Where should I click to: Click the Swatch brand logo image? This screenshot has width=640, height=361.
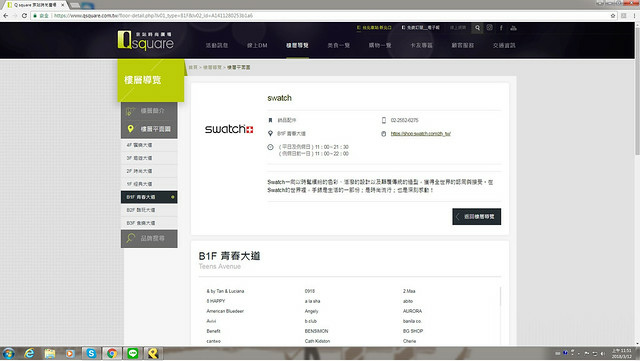tap(229, 129)
